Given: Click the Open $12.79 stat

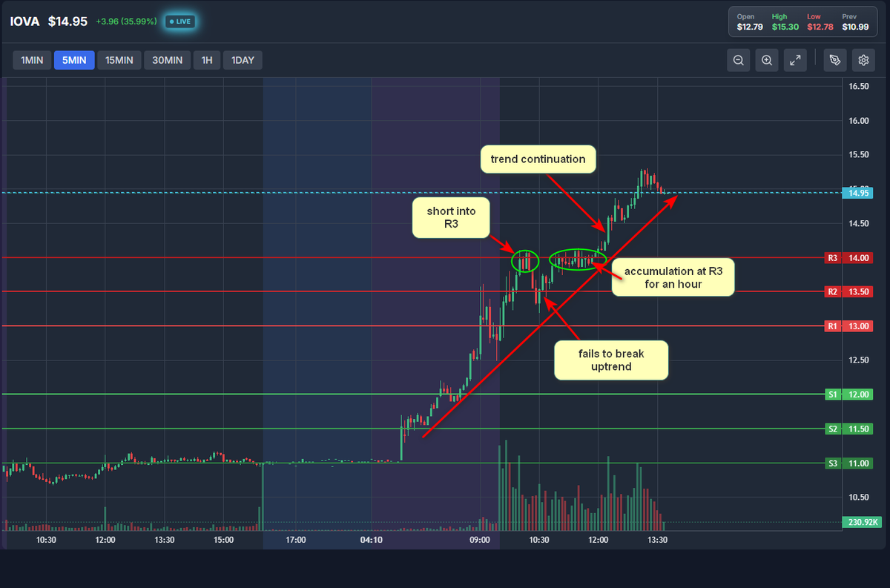Looking at the screenshot, I should (749, 22).
